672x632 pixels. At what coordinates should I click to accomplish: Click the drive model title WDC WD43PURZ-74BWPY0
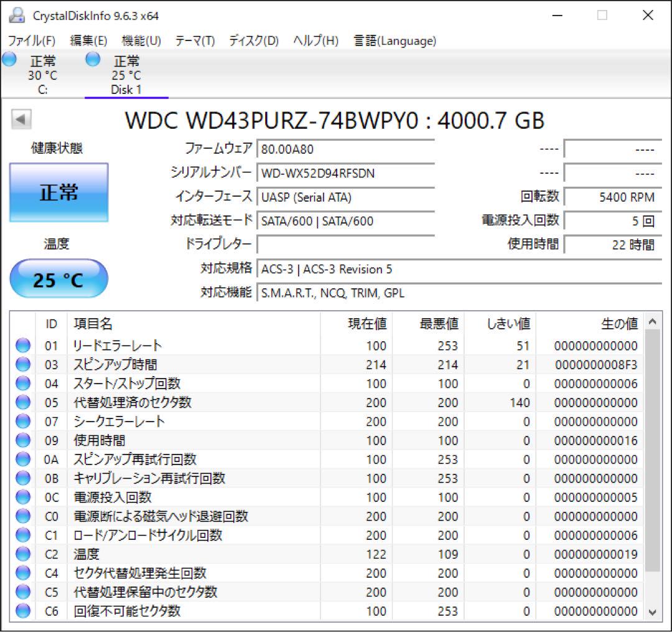pos(335,120)
